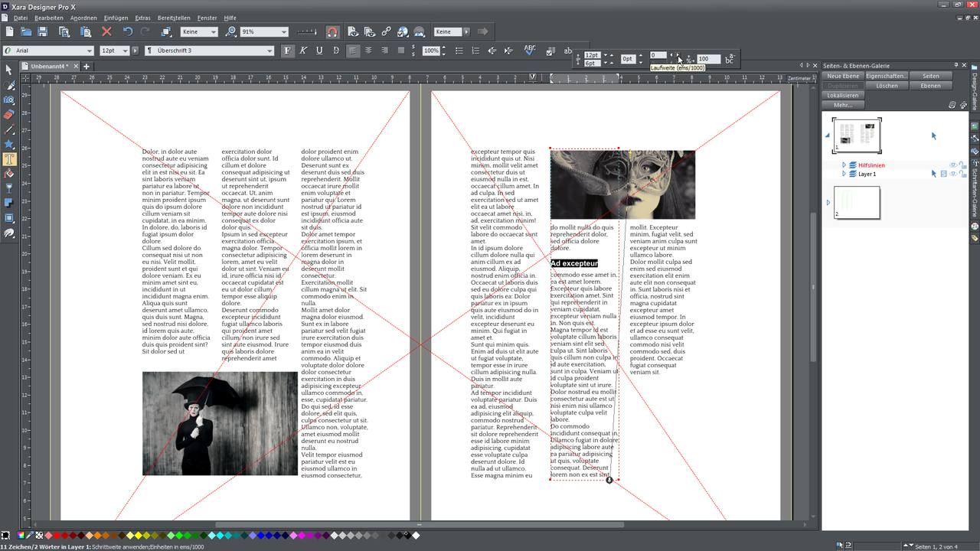
Task: Click the Seiten button
Action: click(930, 76)
